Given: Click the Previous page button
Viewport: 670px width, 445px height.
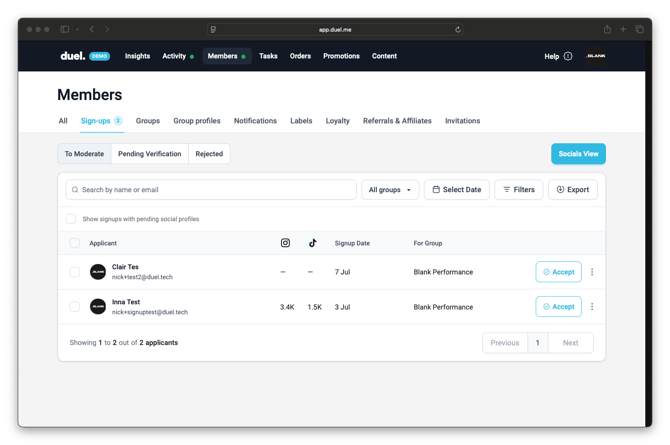Looking at the screenshot, I should point(505,343).
